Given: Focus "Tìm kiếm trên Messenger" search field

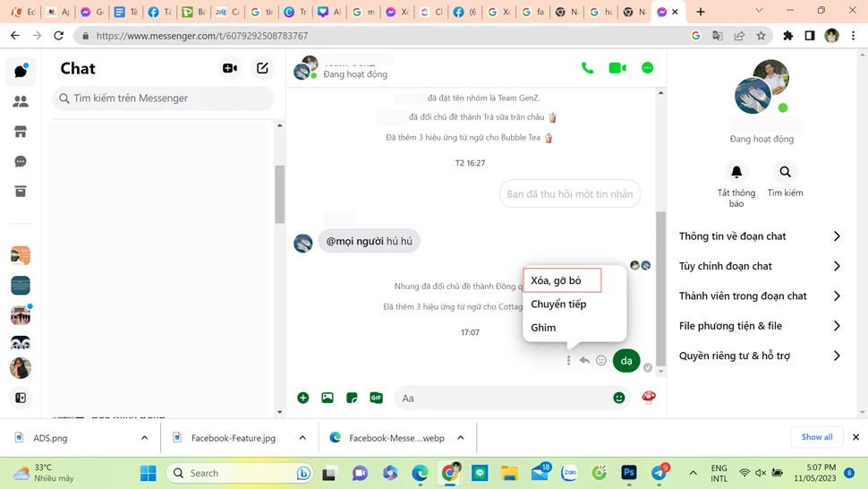Looking at the screenshot, I should pos(163,98).
